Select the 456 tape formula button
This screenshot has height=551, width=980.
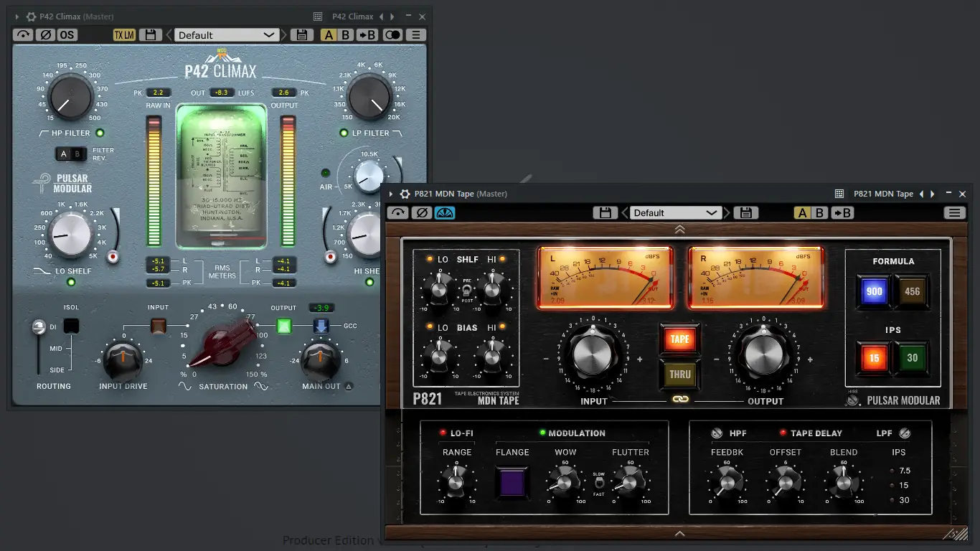(912, 291)
